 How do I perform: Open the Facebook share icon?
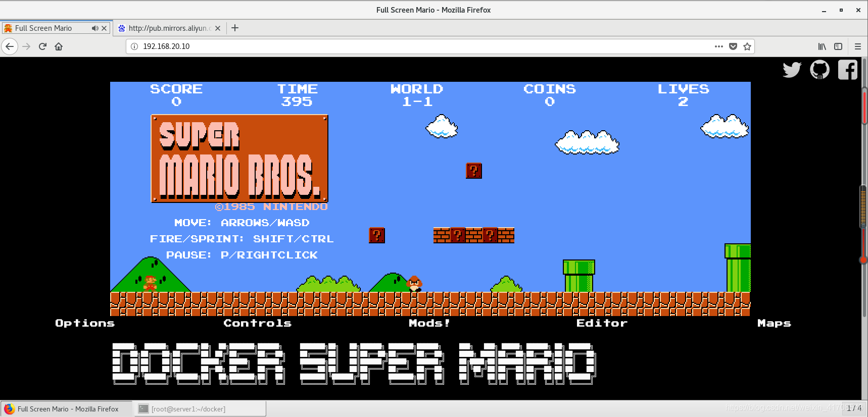(848, 70)
